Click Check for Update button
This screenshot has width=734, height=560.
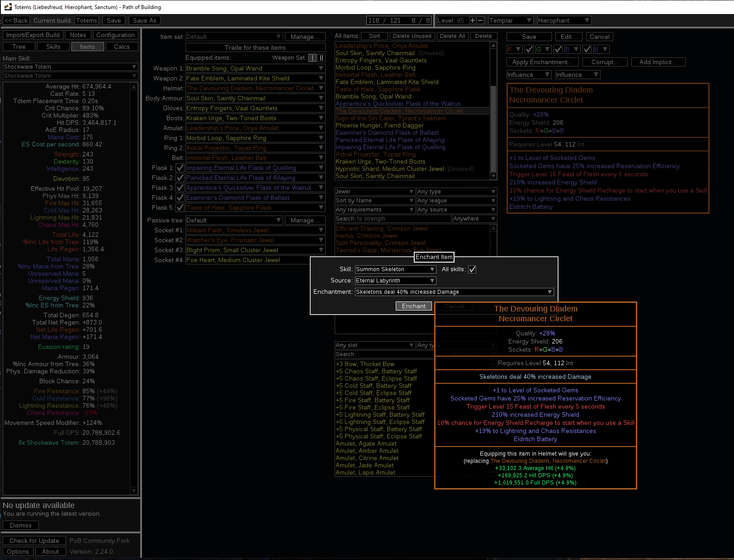pyautogui.click(x=34, y=541)
